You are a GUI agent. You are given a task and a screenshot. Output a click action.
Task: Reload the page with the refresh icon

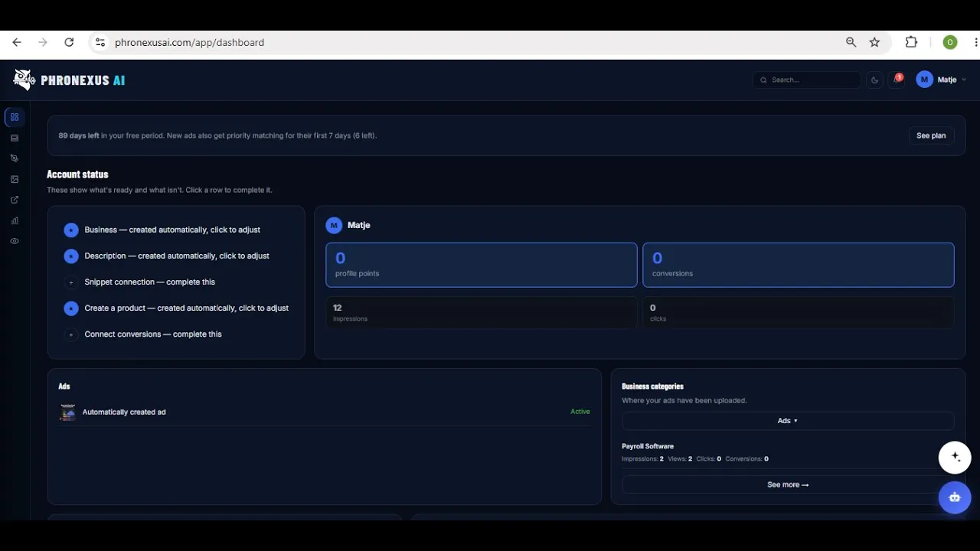point(69,43)
